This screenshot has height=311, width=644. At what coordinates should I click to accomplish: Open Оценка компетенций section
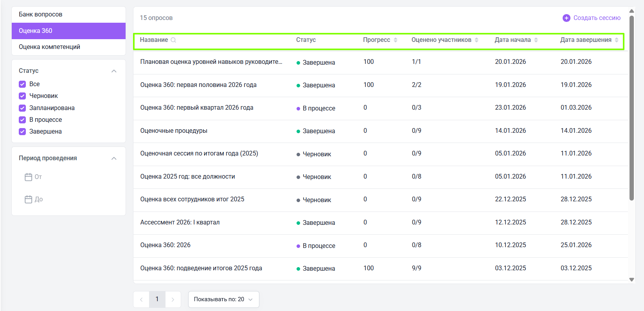49,47
